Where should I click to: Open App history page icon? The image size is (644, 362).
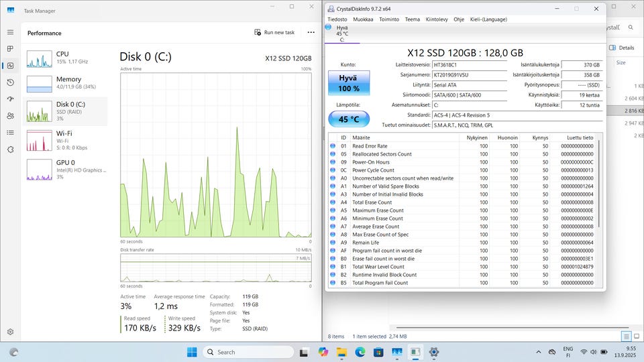[x=10, y=82]
